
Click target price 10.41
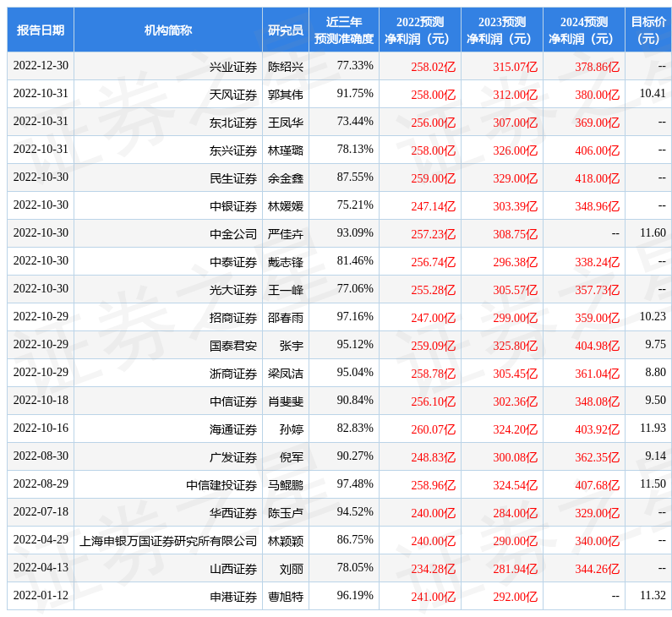[x=653, y=93]
